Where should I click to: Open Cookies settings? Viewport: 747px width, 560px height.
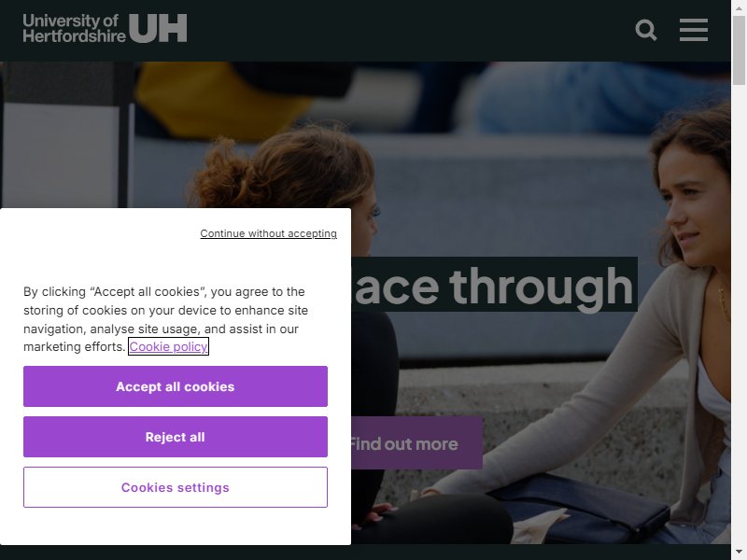(176, 487)
